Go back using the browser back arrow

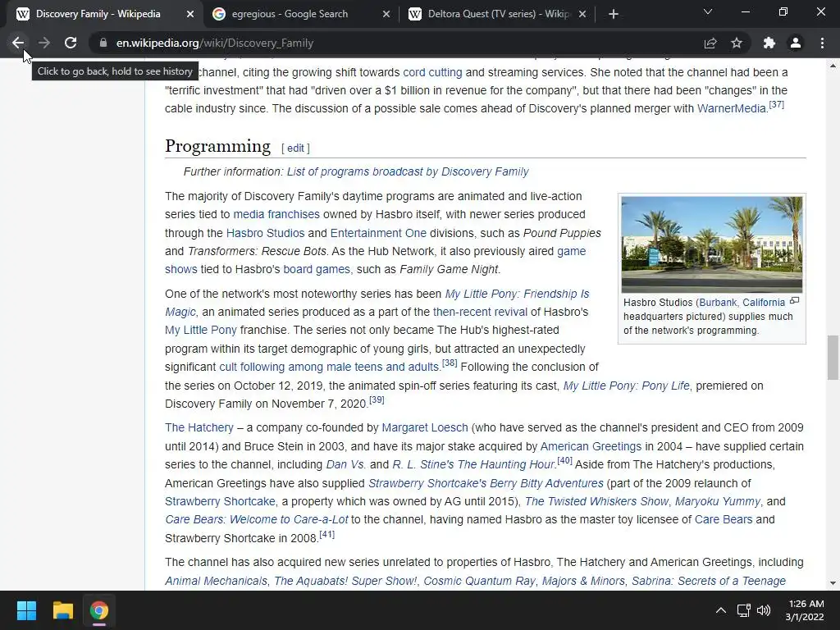point(18,43)
